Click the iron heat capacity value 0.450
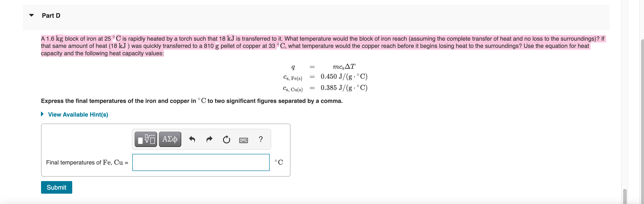This screenshot has height=204, width=644. point(344,77)
